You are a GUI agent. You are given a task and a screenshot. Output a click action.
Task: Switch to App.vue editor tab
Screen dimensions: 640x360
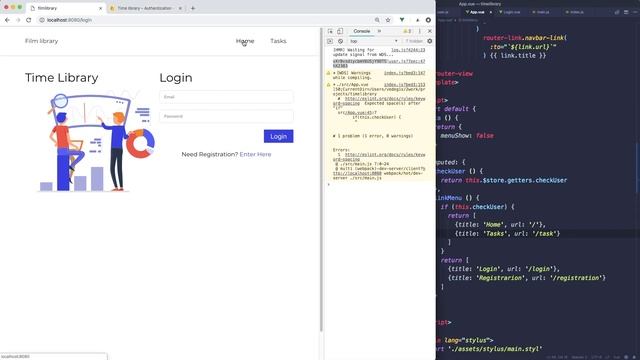click(476, 12)
